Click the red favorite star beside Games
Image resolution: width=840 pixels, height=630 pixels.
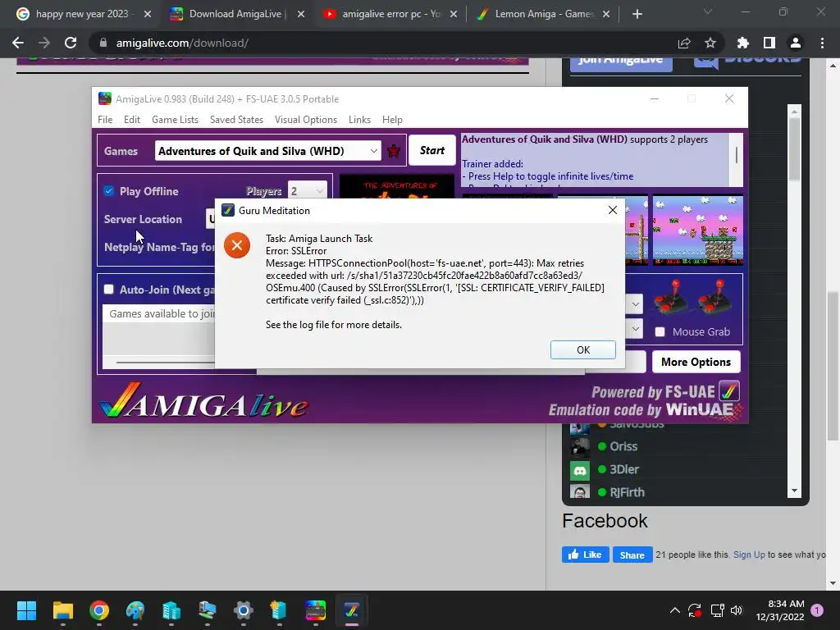coord(394,151)
